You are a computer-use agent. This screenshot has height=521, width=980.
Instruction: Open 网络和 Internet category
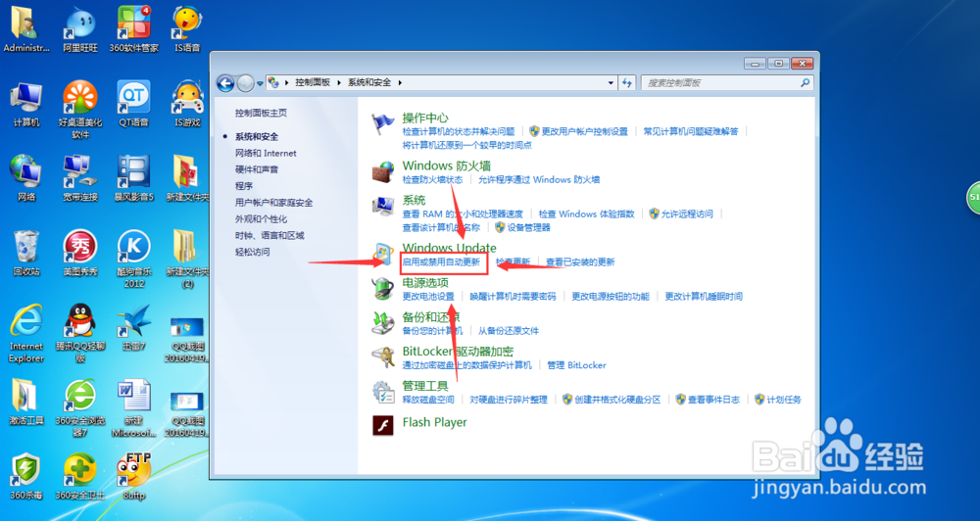click(266, 153)
